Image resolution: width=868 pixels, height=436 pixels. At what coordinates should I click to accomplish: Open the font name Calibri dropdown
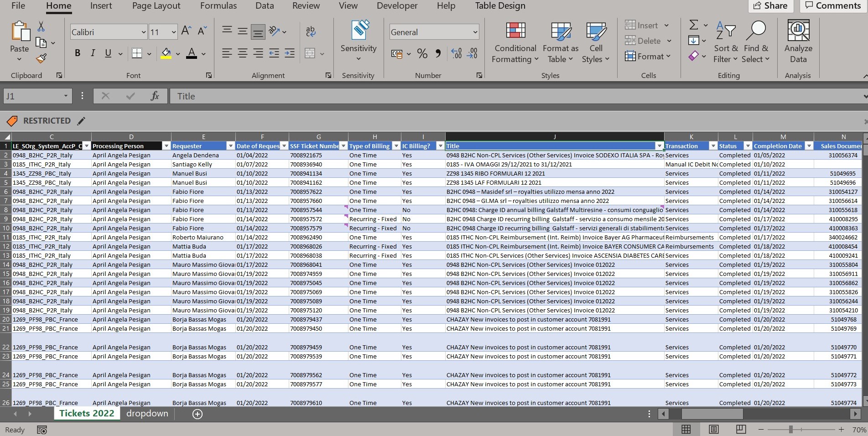[x=143, y=32]
